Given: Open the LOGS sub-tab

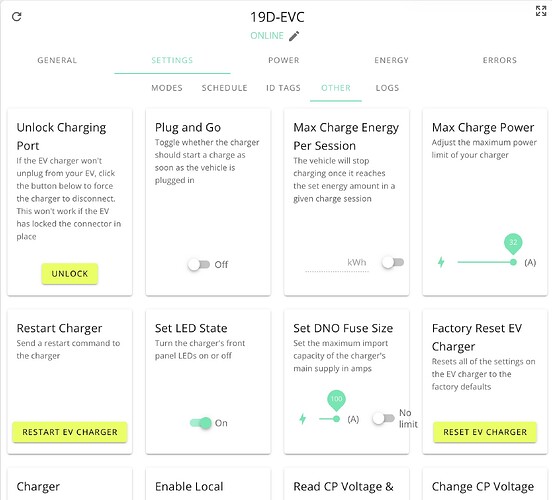Looking at the screenshot, I should coord(387,88).
